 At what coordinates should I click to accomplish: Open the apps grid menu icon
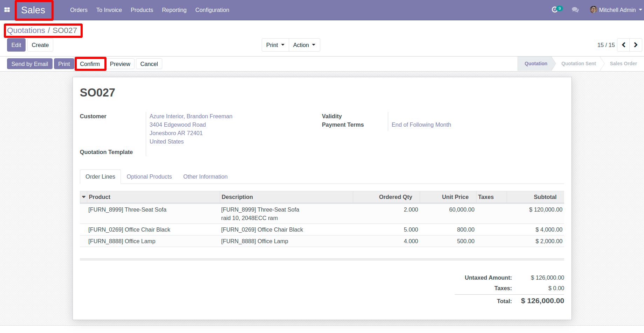pos(7,10)
